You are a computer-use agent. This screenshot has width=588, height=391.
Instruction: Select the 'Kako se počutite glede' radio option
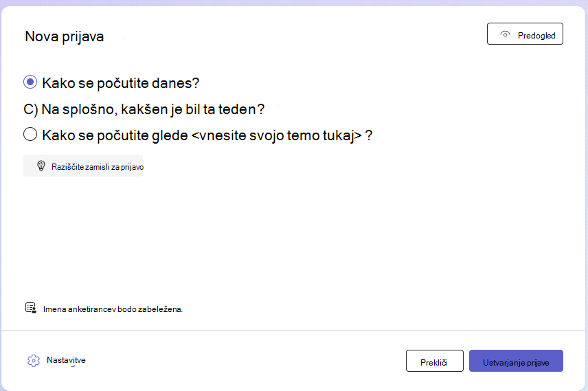click(30, 134)
